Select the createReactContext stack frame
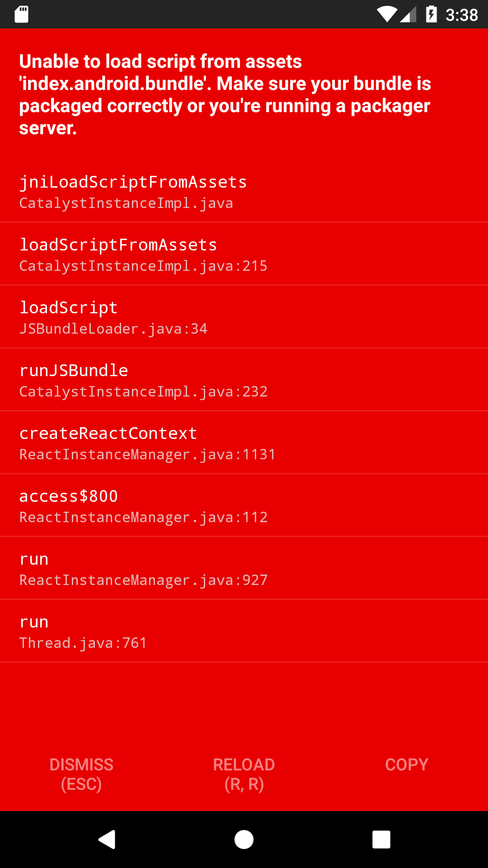The width and height of the screenshot is (488, 868). tap(244, 443)
